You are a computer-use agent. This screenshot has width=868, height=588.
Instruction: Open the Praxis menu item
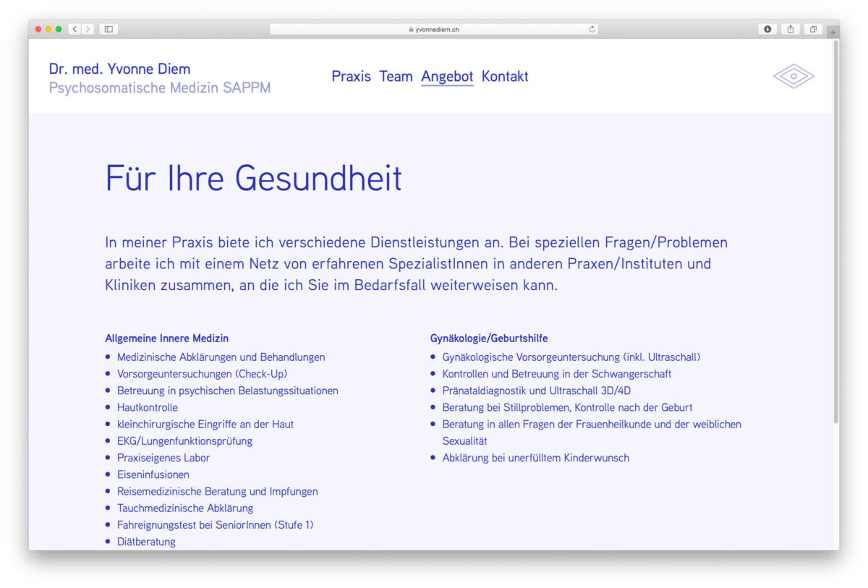coord(351,76)
